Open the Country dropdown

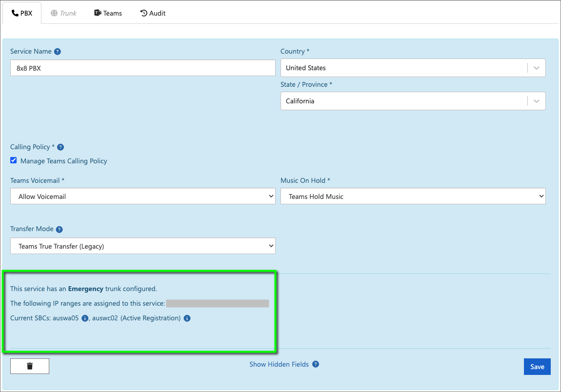413,68
